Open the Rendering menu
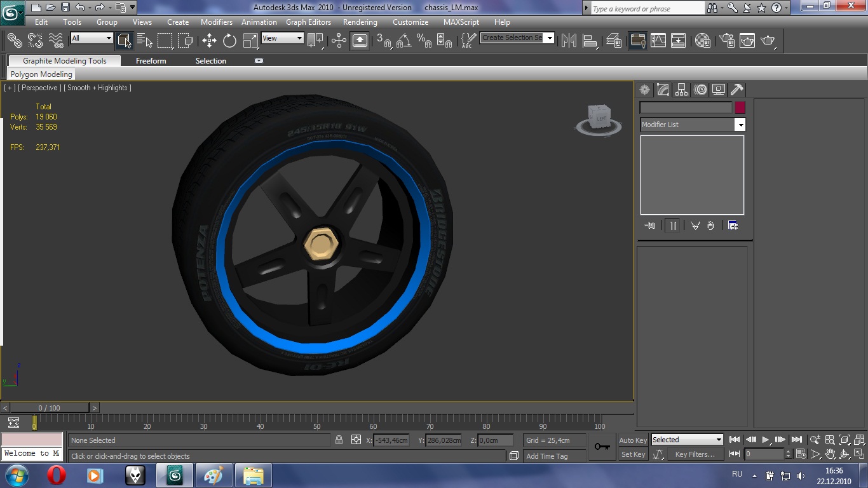The height and width of the screenshot is (488, 868). [x=360, y=22]
